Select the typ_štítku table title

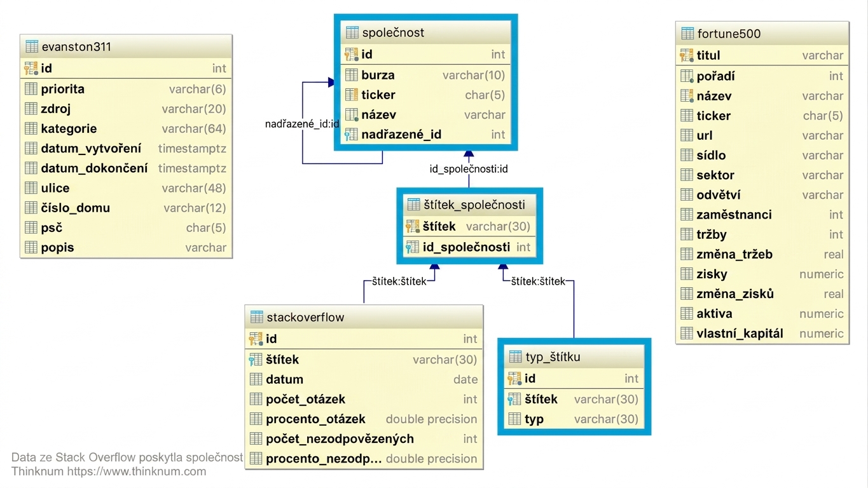tap(553, 357)
